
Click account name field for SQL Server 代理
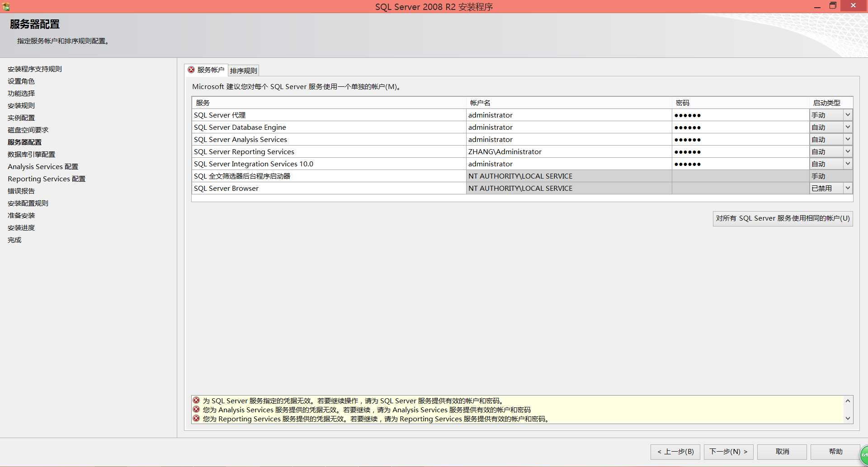[569, 115]
